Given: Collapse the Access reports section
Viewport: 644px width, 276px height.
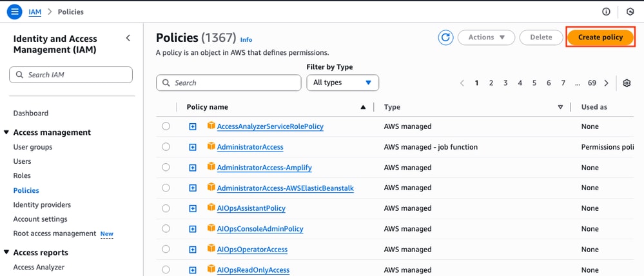Looking at the screenshot, I should pos(6,252).
